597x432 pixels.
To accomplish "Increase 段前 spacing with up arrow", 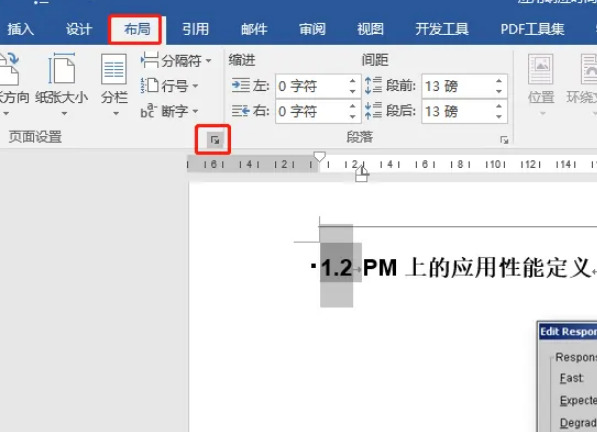I will (x=499, y=81).
